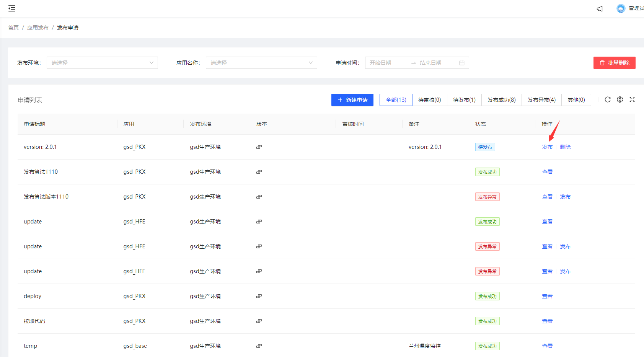Collapse the sidebar menu icon
The height and width of the screenshot is (357, 644).
pyautogui.click(x=12, y=8)
